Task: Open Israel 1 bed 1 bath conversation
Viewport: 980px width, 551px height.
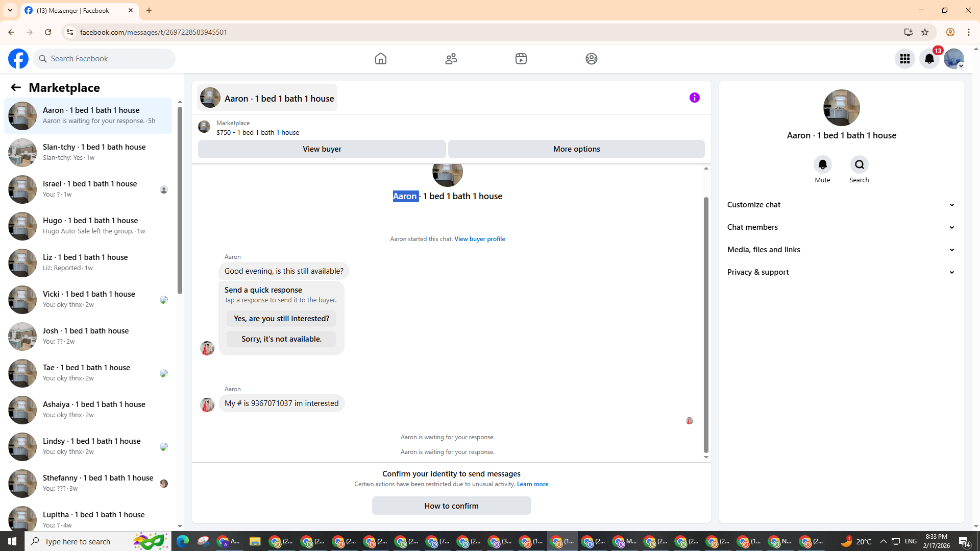Action: (x=88, y=189)
